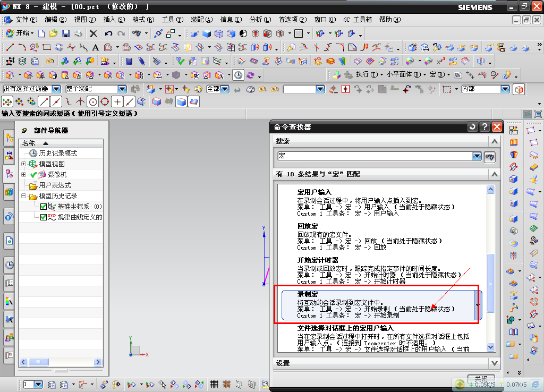544x392 pixels.
Task: Open the 整个装配 dropdown
Action: click(x=122, y=89)
